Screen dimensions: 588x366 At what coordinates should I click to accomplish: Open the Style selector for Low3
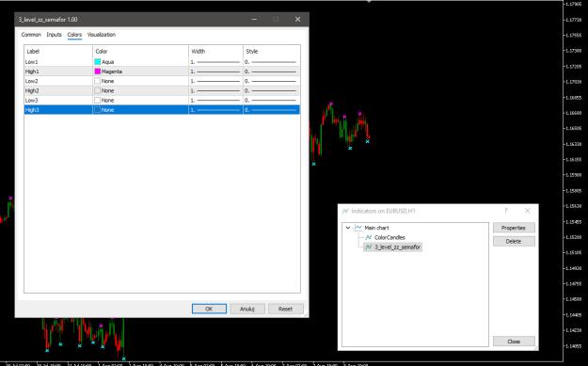pyautogui.click(x=272, y=100)
